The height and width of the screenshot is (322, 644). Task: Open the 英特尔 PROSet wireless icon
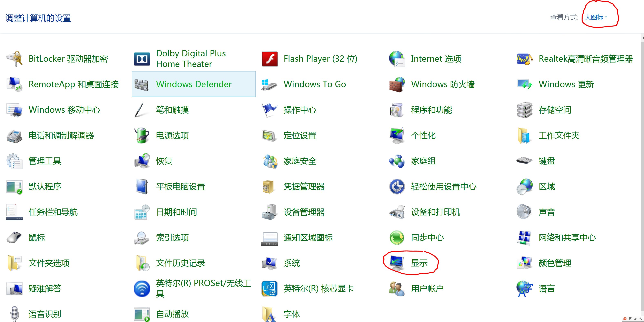[142, 289]
